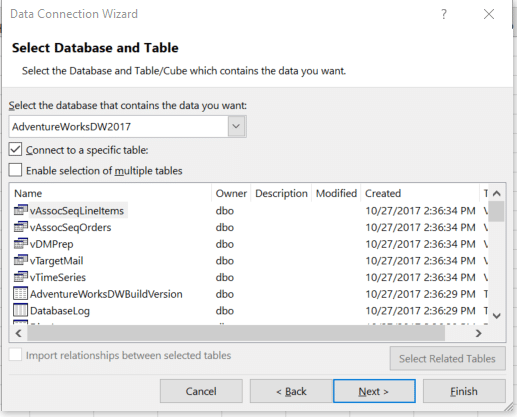Viewport: 517px width, 417px height.
Task: Sort the table list by Owner column header
Action: point(231,193)
